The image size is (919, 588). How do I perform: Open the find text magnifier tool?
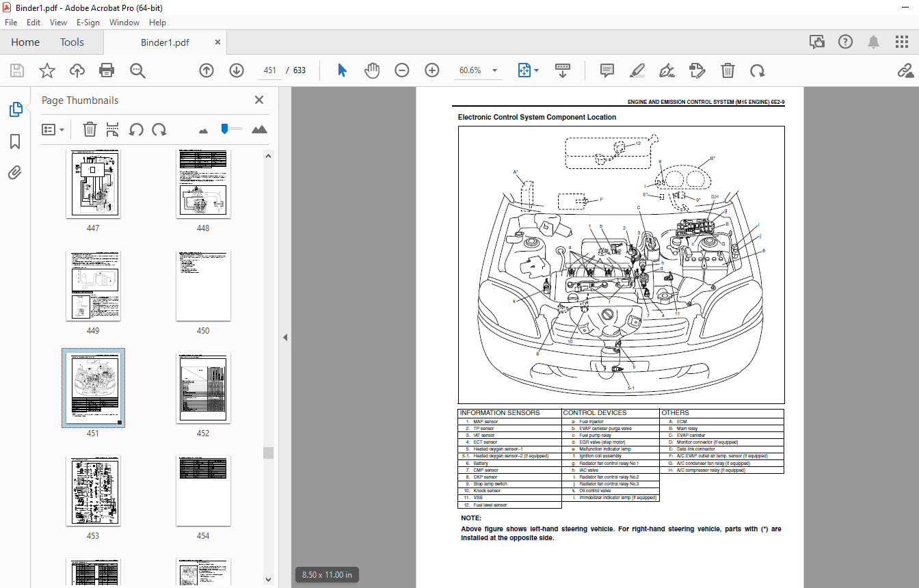[x=137, y=70]
